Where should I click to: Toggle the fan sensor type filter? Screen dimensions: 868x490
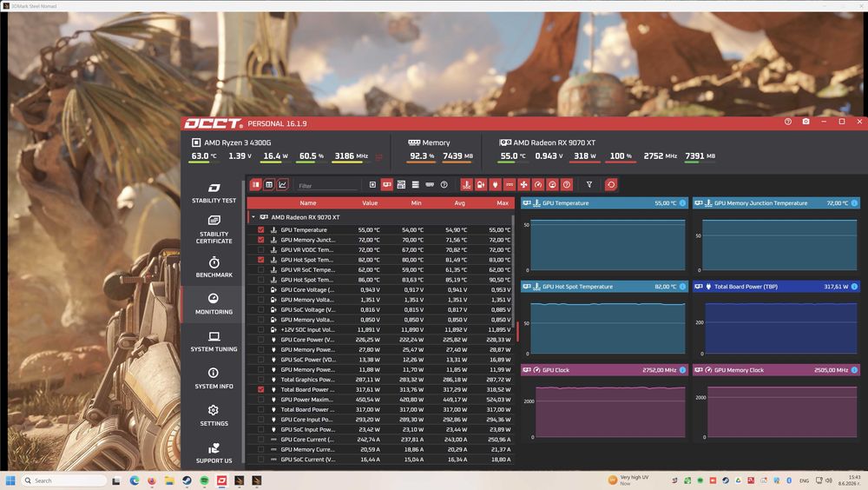point(523,184)
